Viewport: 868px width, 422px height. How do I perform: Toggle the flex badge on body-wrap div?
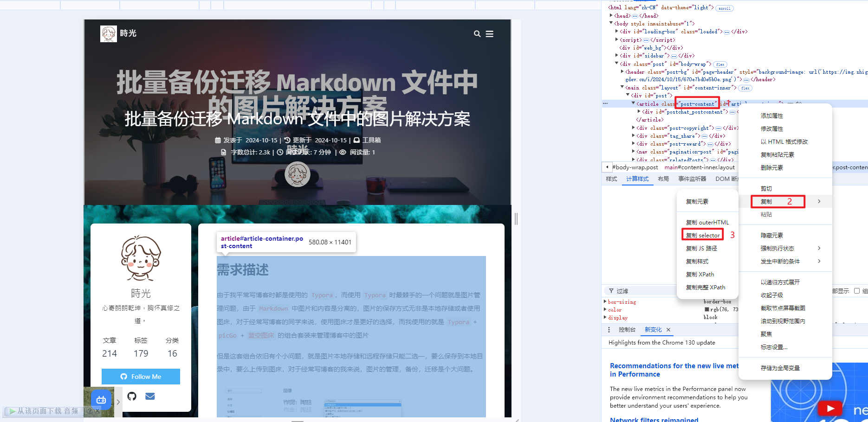pyautogui.click(x=720, y=64)
